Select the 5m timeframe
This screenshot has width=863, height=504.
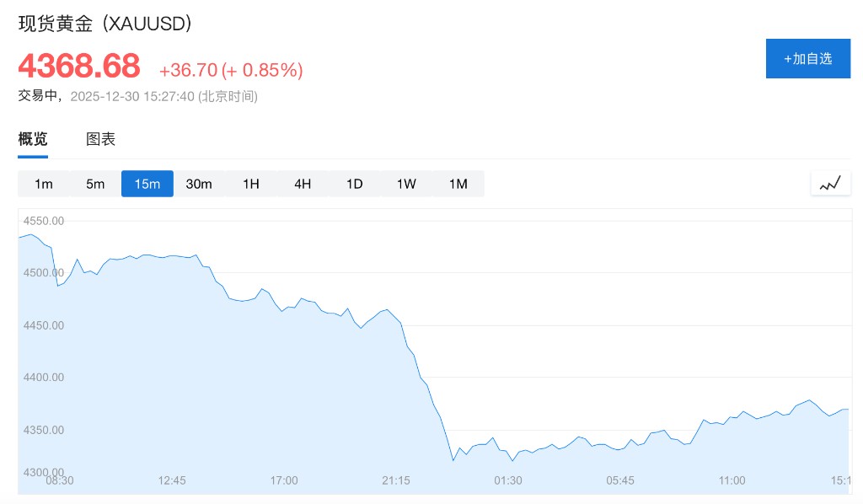(95, 184)
